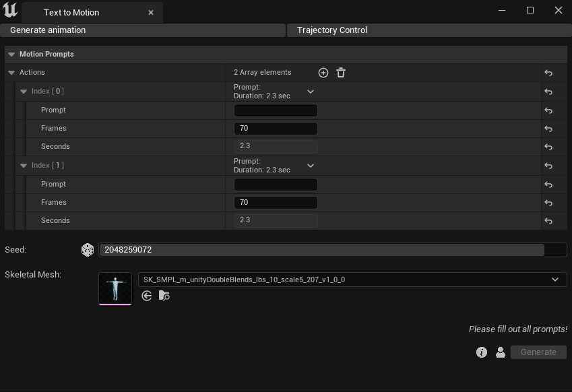Image resolution: width=572 pixels, height=392 pixels.
Task: Reset Index [0] Frames value to default
Action: (548, 129)
